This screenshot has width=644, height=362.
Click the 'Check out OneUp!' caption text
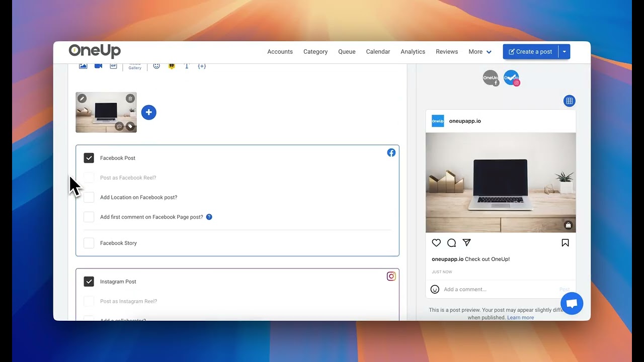(487, 259)
